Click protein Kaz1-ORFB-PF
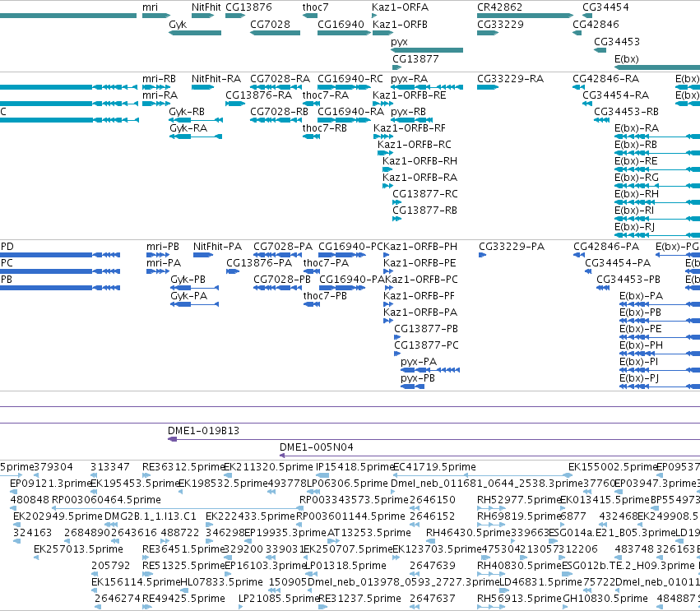This screenshot has height=611, width=700. click(388, 304)
